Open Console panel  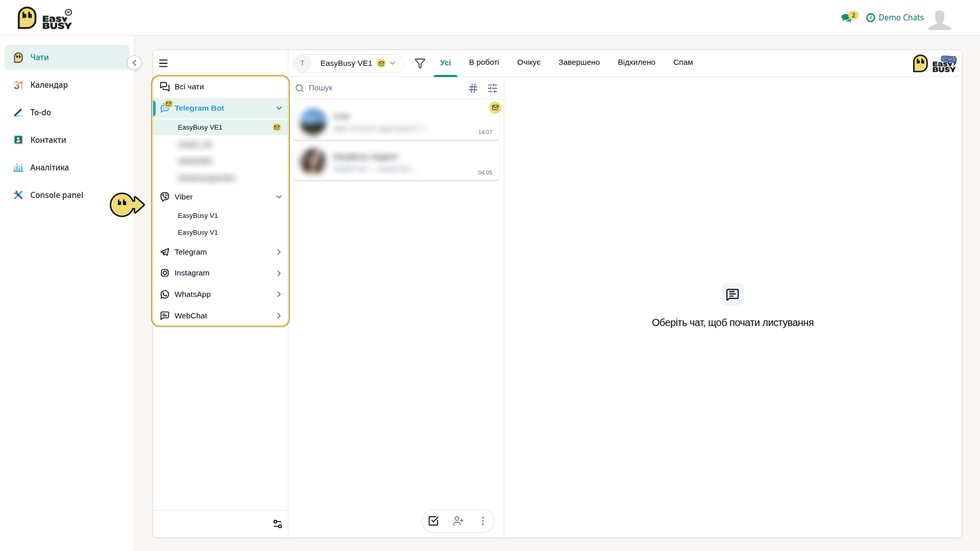pyautogui.click(x=67, y=195)
